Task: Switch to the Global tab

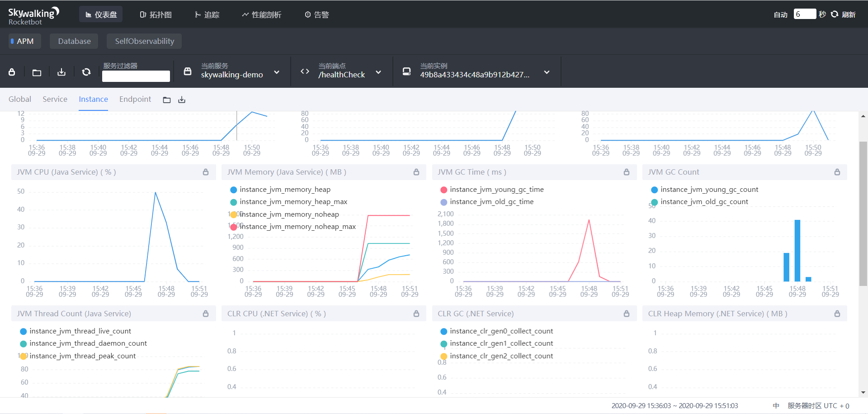Action: point(20,99)
